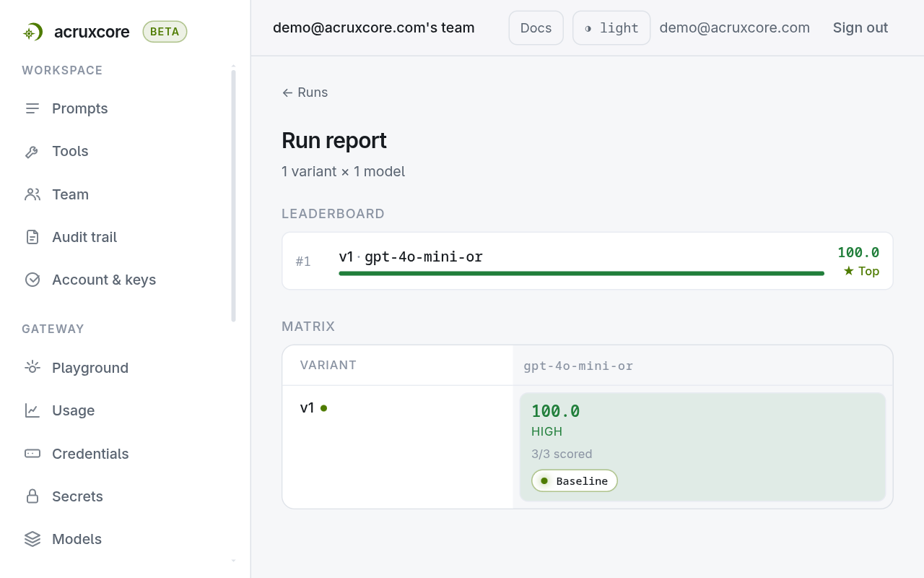Image resolution: width=924 pixels, height=578 pixels.
Task: Click the Audit trail document icon
Action: pos(32,237)
